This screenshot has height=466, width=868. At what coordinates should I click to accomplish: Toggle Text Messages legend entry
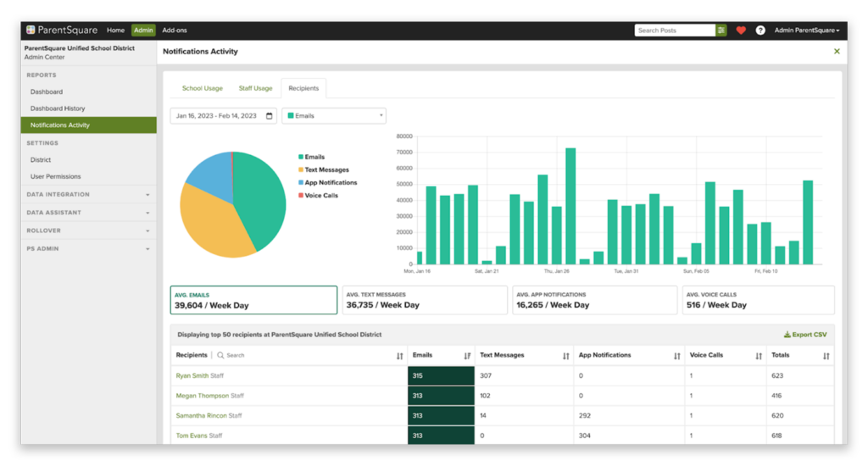324,170
